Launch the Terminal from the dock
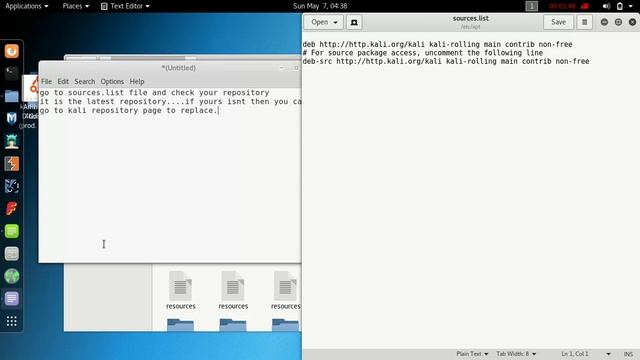 click(11, 73)
